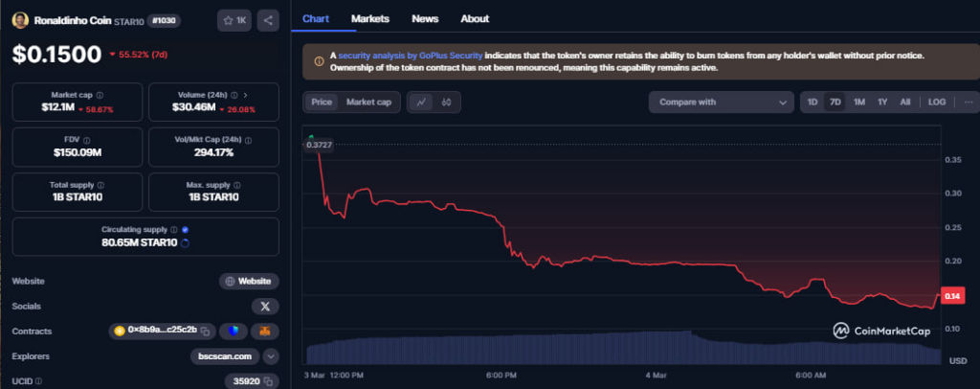The width and height of the screenshot is (980, 389).
Task: Expand the Explorers dropdown chevron
Action: click(271, 356)
